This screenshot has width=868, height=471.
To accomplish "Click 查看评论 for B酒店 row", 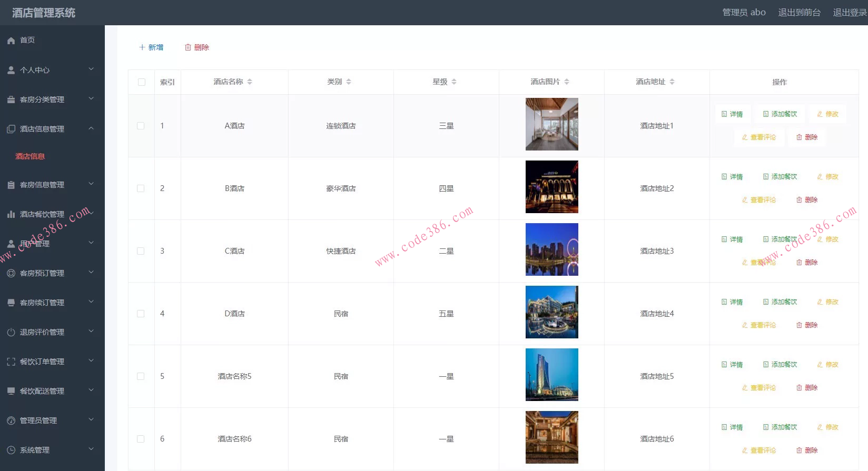I will (x=759, y=200).
